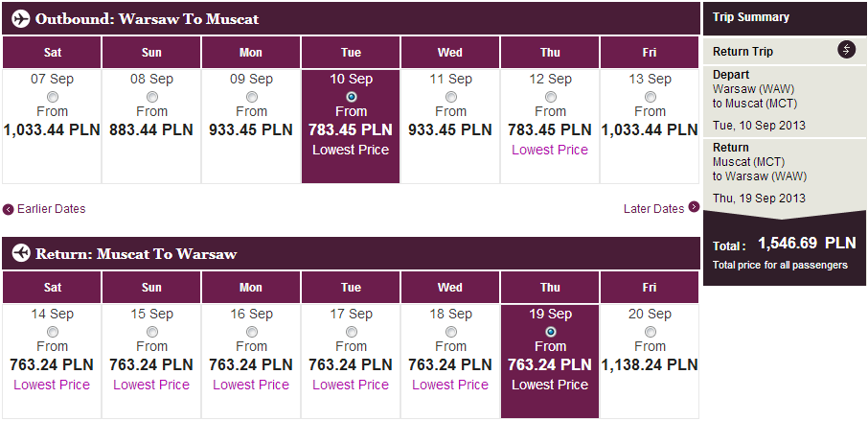Screen dimensions: 868x421
Task: Click Lowest Price link under 16 Sep
Action: click(x=251, y=385)
